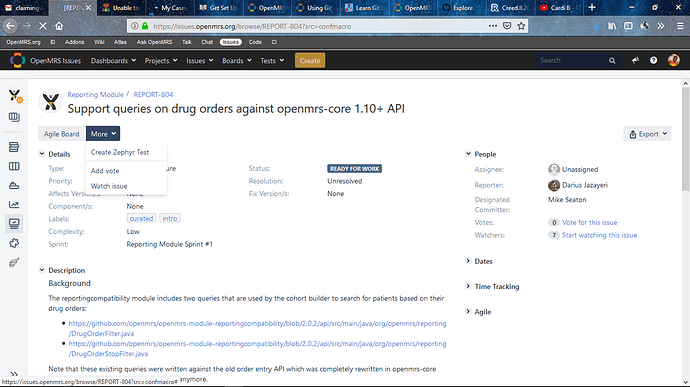The height and width of the screenshot is (387, 690).
Task: Open a new browser tab
Action: [592, 7]
